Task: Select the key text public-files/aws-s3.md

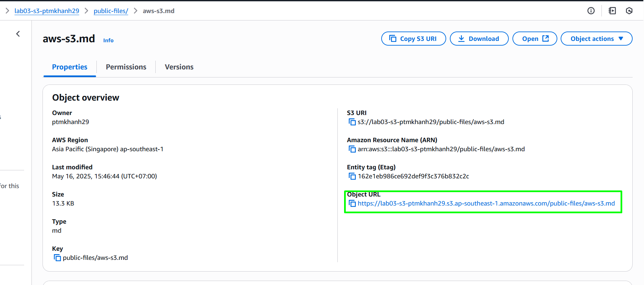Action: (x=95, y=258)
